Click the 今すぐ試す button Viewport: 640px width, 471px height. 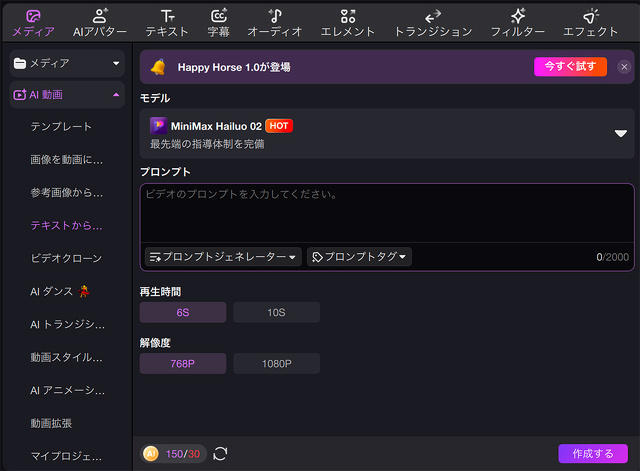pos(570,67)
